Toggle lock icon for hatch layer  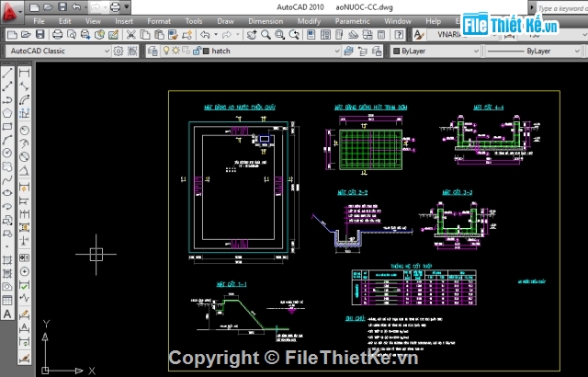pyautogui.click(x=197, y=51)
